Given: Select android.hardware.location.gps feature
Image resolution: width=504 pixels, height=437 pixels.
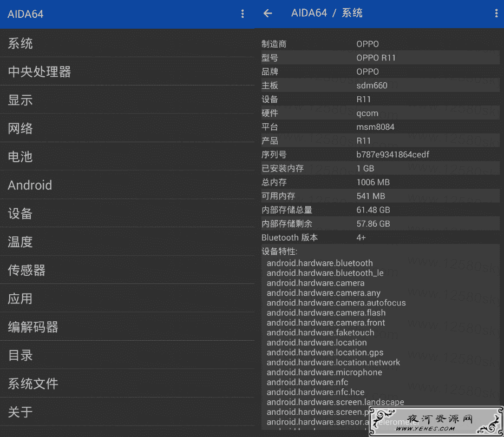Looking at the screenshot, I should (x=325, y=353).
